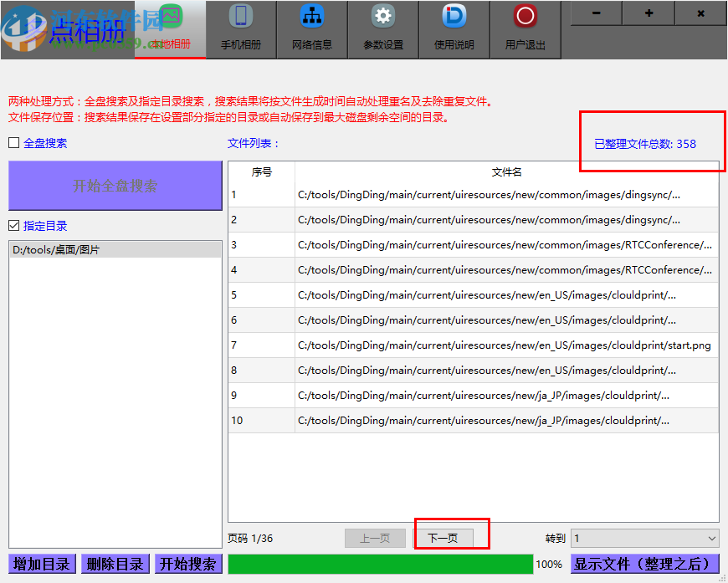This screenshot has width=728, height=583.
Task: Click the minus window button
Action: pyautogui.click(x=596, y=13)
